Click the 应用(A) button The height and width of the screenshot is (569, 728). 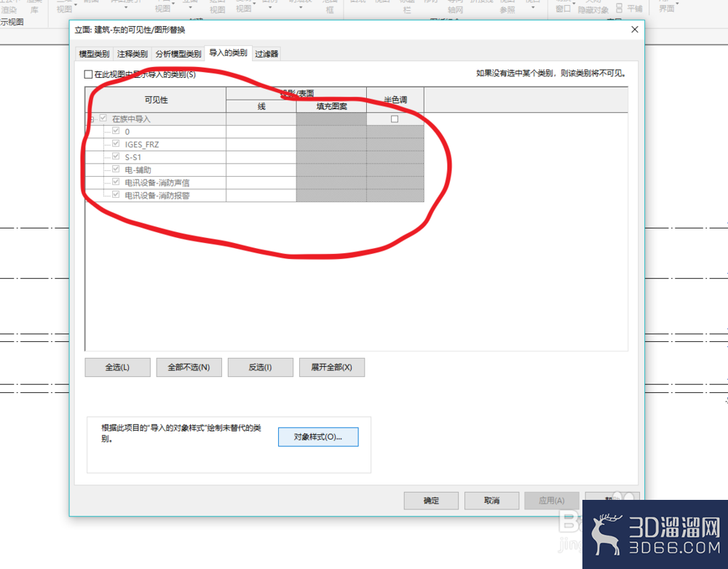point(552,501)
